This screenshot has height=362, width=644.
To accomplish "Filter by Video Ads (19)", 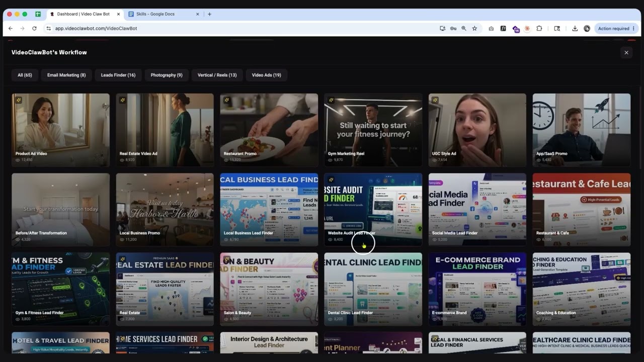I will [x=267, y=75].
